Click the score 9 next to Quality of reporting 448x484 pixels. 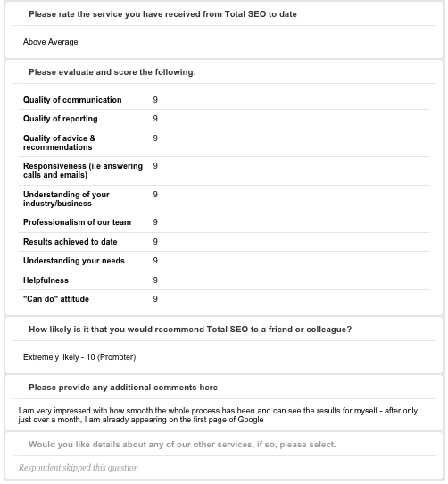click(x=155, y=119)
